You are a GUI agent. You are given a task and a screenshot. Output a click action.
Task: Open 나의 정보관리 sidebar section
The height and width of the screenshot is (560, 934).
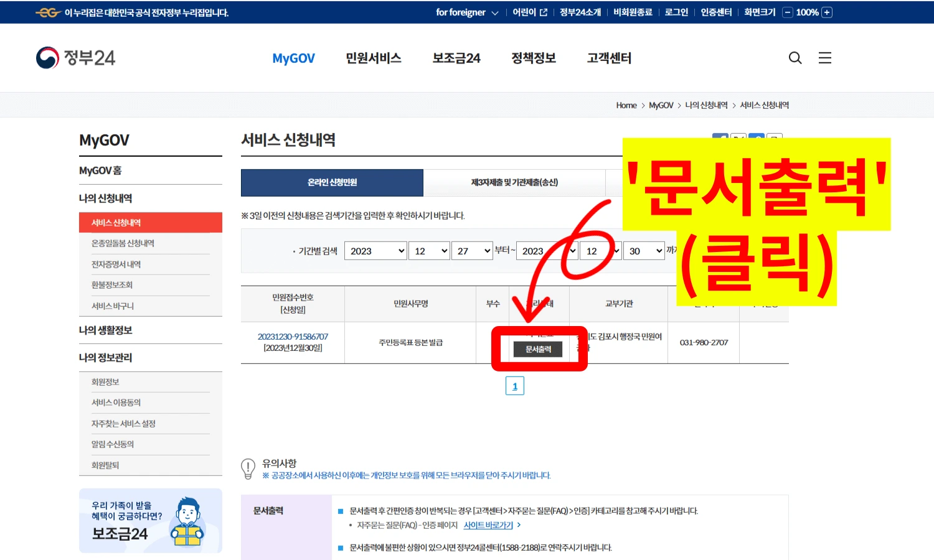105,358
